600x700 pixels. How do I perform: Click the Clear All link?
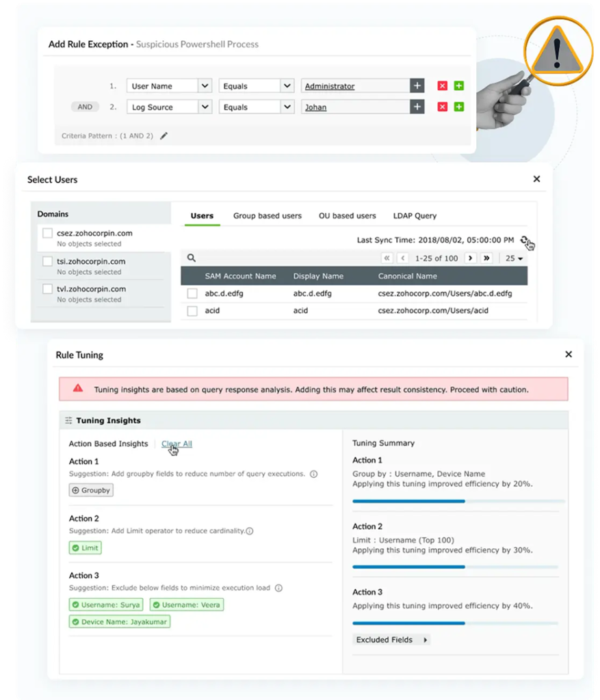coord(177,444)
